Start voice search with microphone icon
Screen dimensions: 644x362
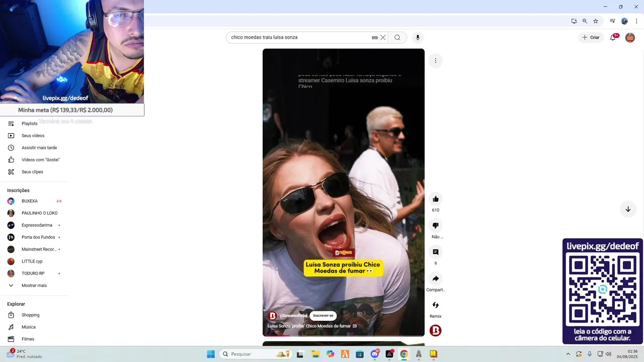pyautogui.click(x=418, y=37)
